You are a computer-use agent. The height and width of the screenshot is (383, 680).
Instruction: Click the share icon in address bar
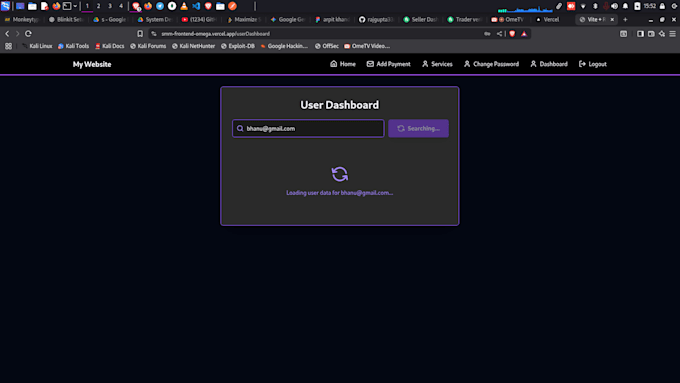click(499, 33)
